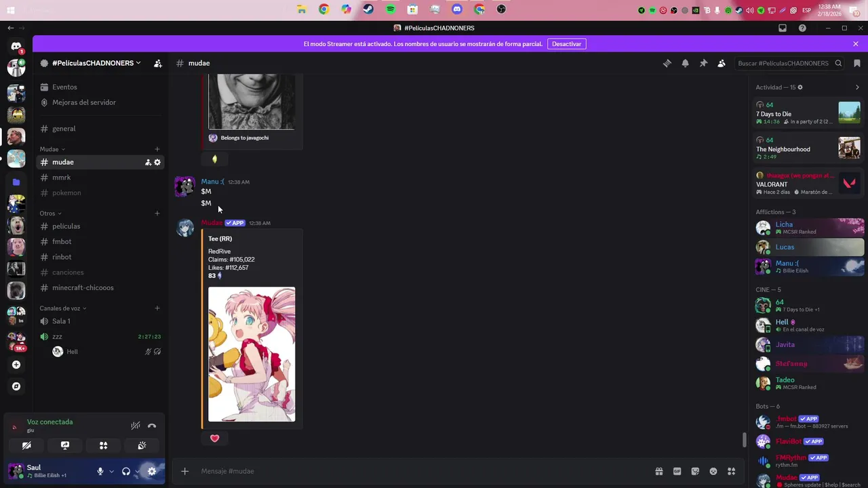Collapse the Mudae category
The width and height of the screenshot is (868, 488).
tap(52, 149)
